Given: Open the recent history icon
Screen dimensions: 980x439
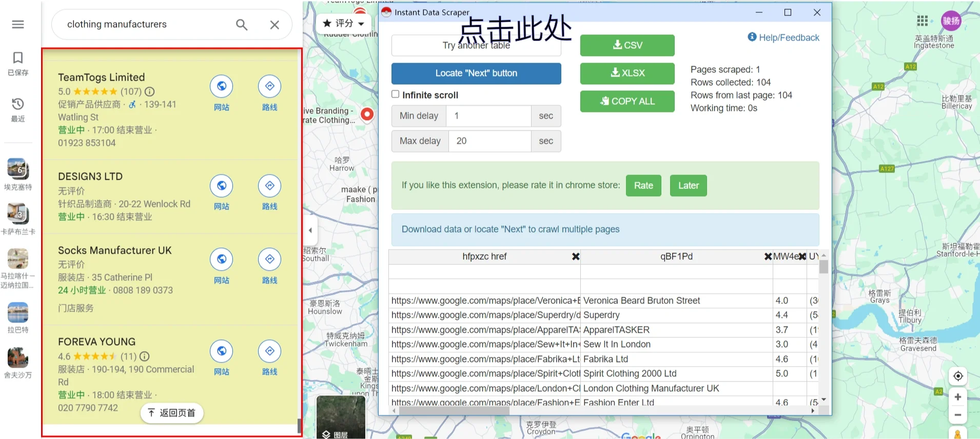Looking at the screenshot, I should (18, 104).
